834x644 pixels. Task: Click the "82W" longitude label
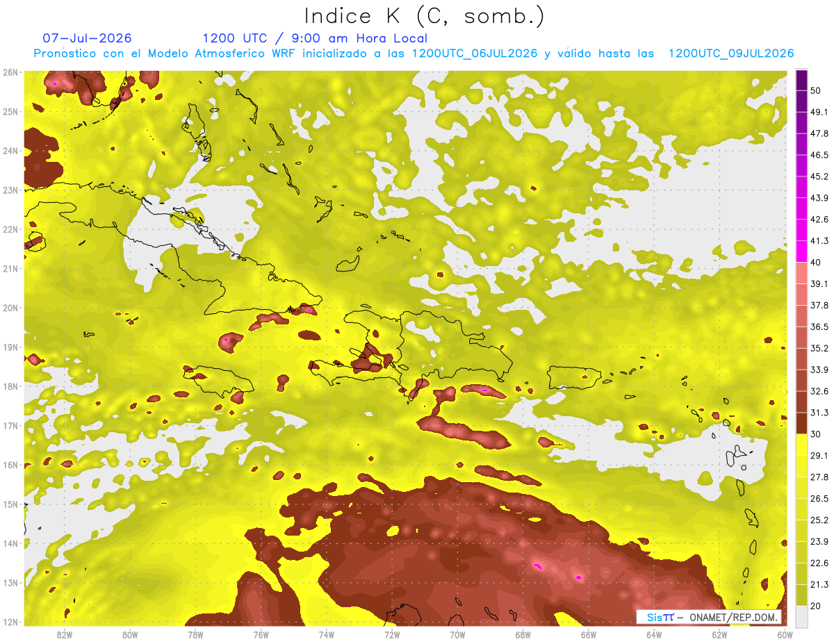click(x=65, y=634)
